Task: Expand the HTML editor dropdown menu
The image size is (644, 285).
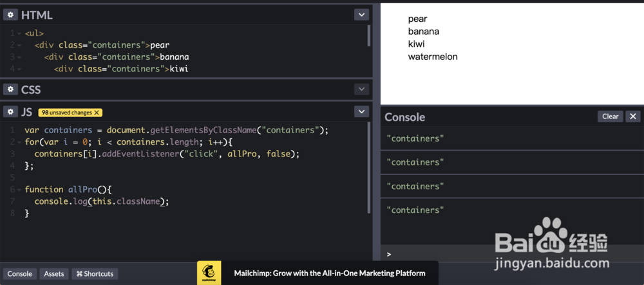Action: [361, 15]
